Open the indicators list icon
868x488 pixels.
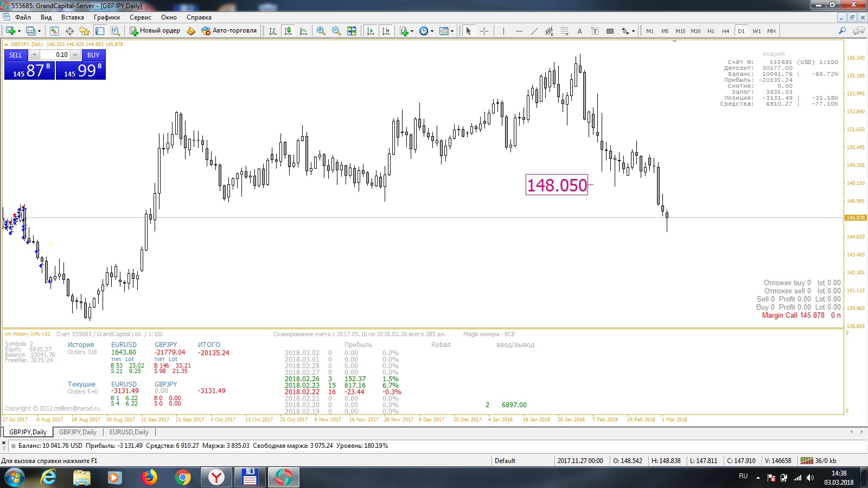tap(404, 31)
